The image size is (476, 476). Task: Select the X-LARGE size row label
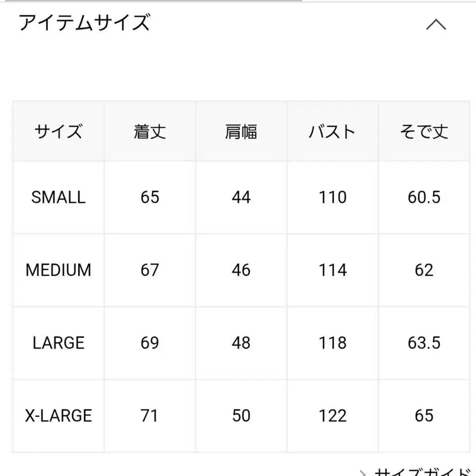(x=58, y=416)
